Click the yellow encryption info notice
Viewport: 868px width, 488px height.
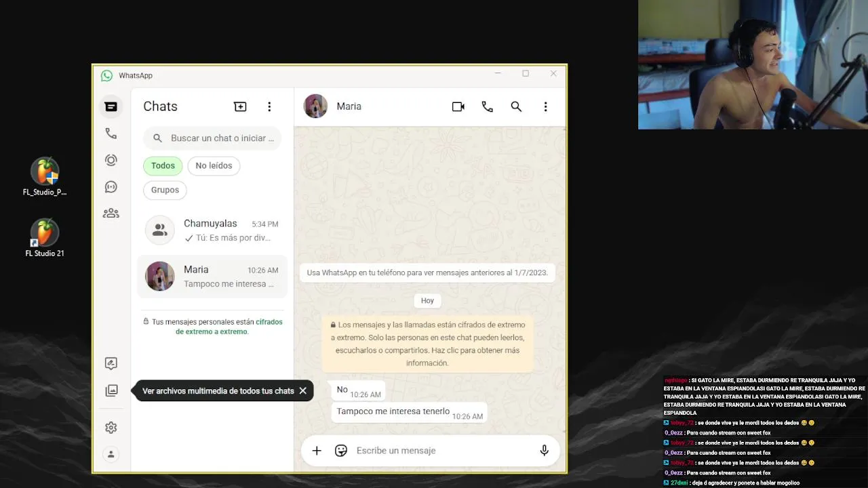point(427,344)
